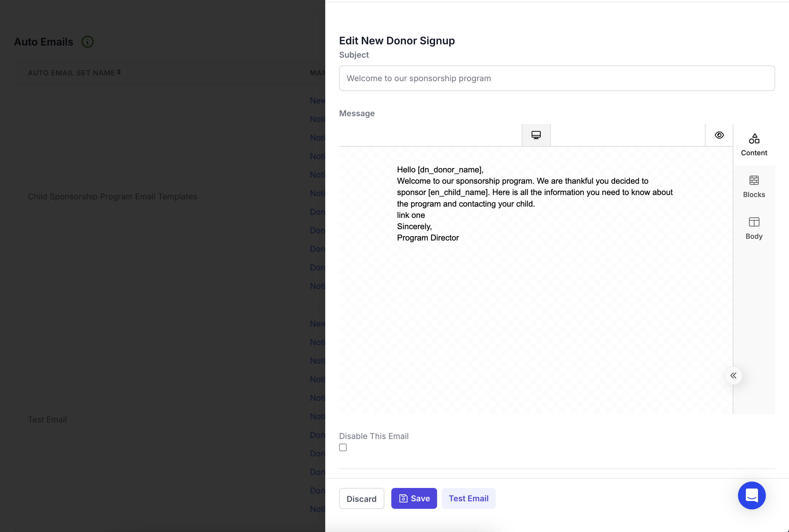789x532 pixels.
Task: Collapse editor side panel with double chevron
Action: tap(733, 375)
